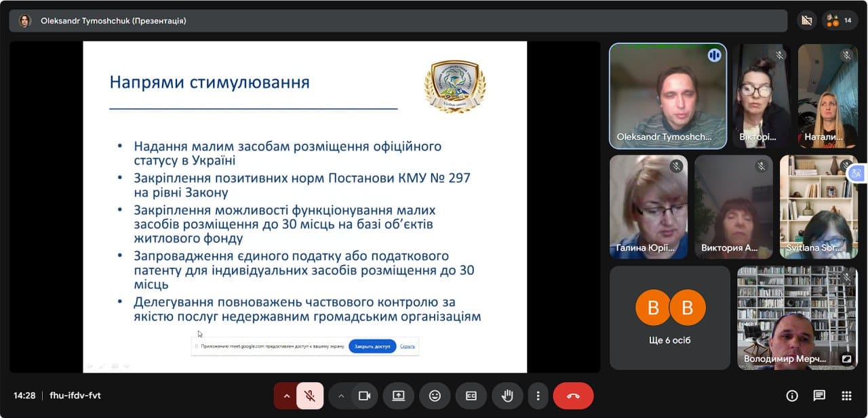This screenshot has width=868, height=418.
Task: Open the chat panel icon
Action: pos(819,396)
